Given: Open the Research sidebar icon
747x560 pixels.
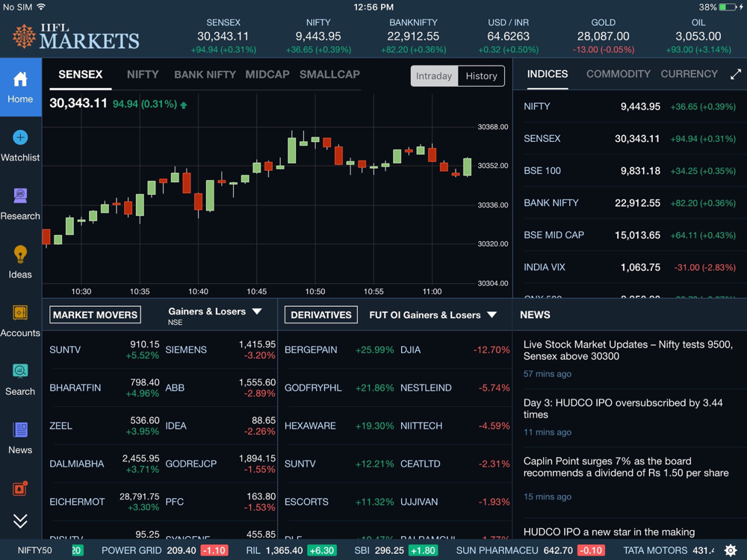Looking at the screenshot, I should (20, 196).
